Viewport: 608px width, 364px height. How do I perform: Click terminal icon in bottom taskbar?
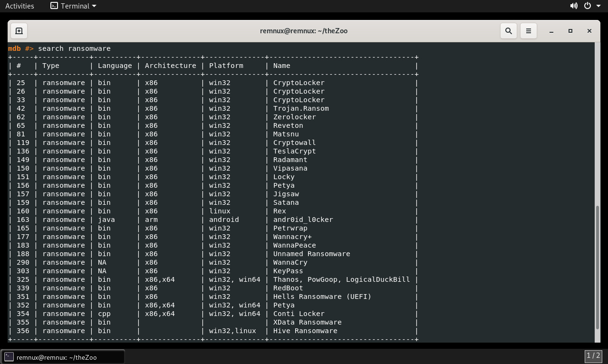[9, 357]
